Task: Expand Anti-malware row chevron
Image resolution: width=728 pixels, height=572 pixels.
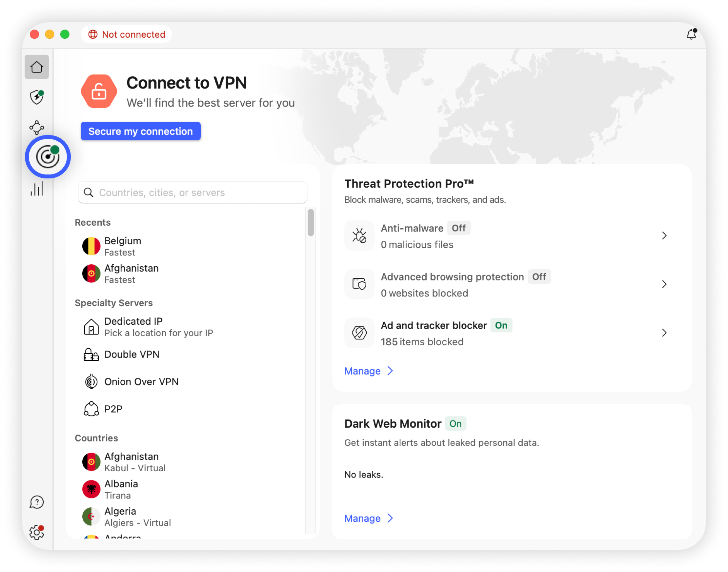Action: tap(664, 236)
